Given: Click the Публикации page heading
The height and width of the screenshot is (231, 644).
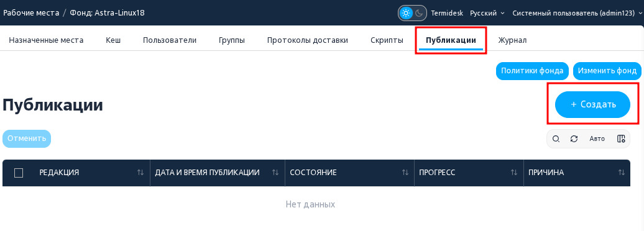Looking at the screenshot, I should coord(53,106).
